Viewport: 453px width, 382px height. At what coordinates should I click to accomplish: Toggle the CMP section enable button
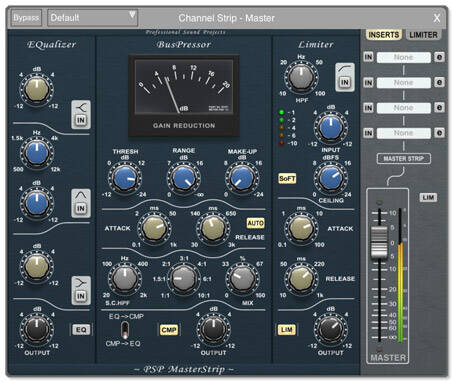click(169, 330)
